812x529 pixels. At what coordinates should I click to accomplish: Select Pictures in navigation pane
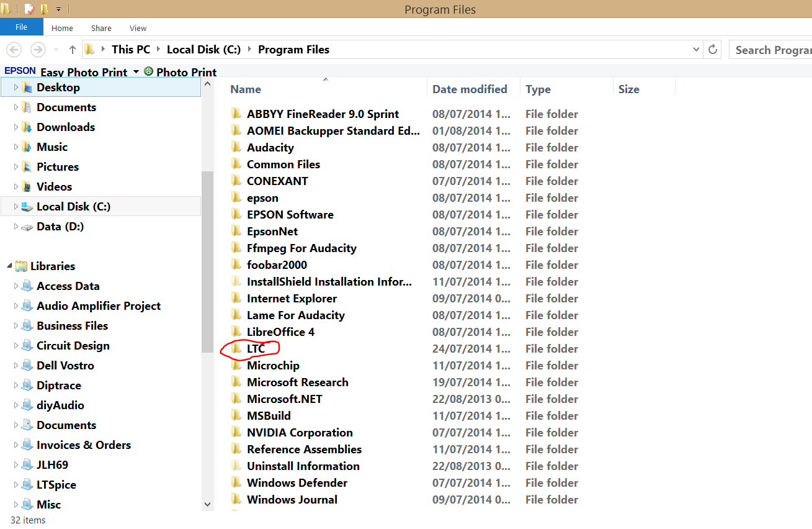click(58, 167)
